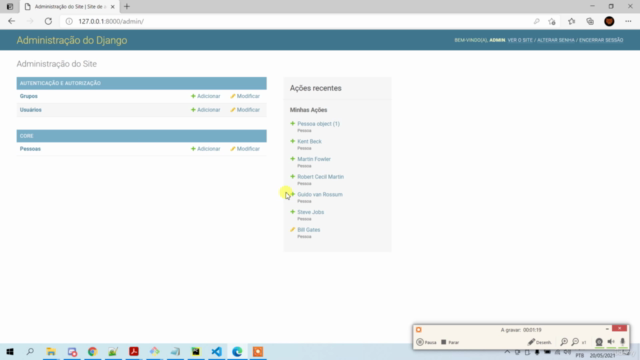Reload the page with the refresh icon
This screenshot has width=640, height=360.
click(x=48, y=21)
